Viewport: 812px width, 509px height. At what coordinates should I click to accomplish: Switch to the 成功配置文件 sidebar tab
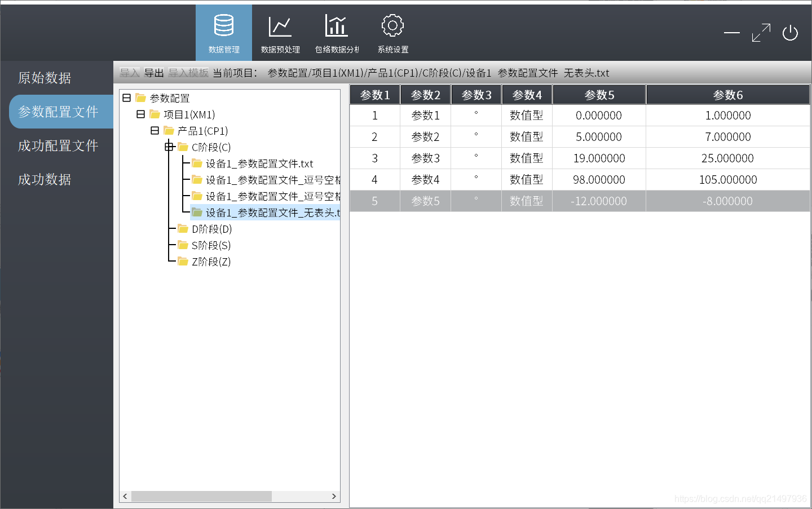[58, 145]
